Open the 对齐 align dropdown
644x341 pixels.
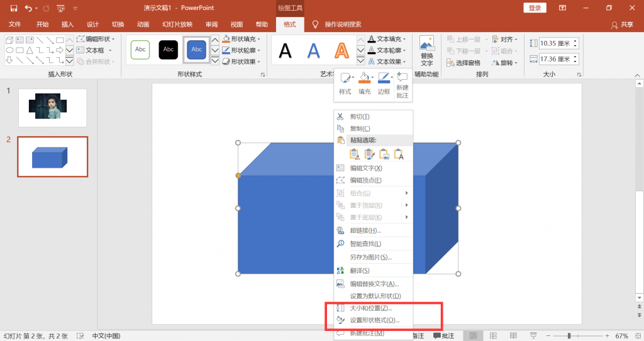[x=505, y=40]
